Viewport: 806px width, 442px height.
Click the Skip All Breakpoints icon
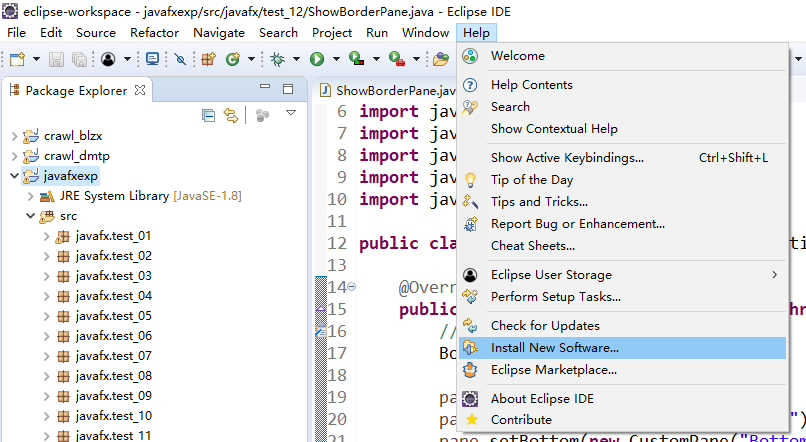pyautogui.click(x=180, y=59)
